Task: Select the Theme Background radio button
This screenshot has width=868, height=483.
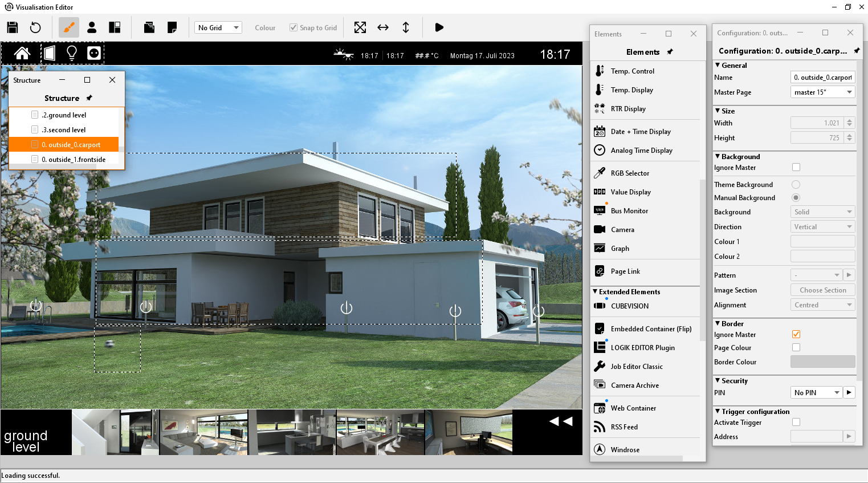Action: [x=796, y=185]
